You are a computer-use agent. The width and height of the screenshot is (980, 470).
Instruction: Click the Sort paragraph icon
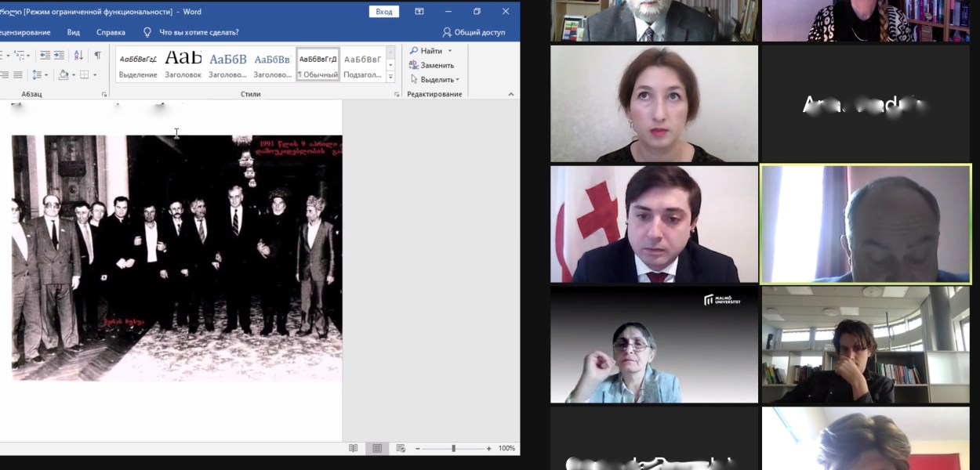[x=78, y=56]
